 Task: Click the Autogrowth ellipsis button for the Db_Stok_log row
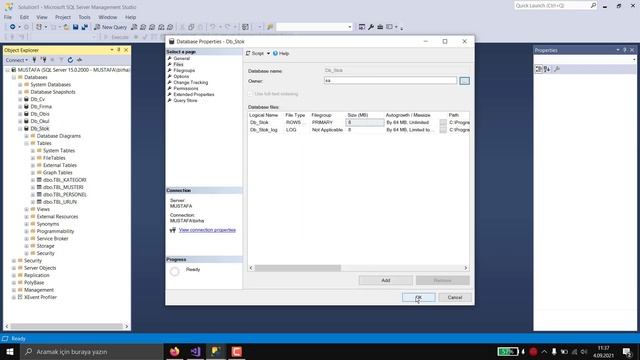443,130
